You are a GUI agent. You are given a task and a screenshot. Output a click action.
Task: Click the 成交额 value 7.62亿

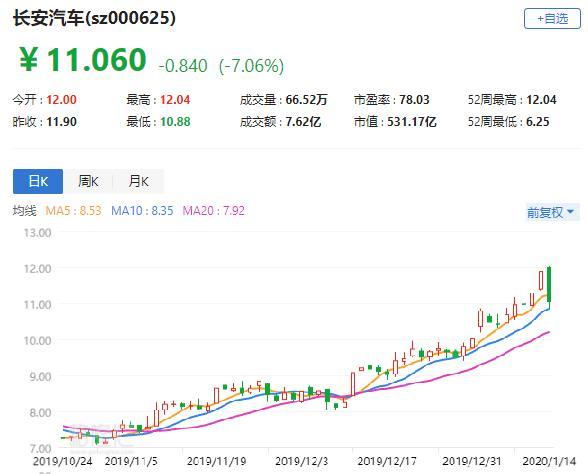[303, 122]
